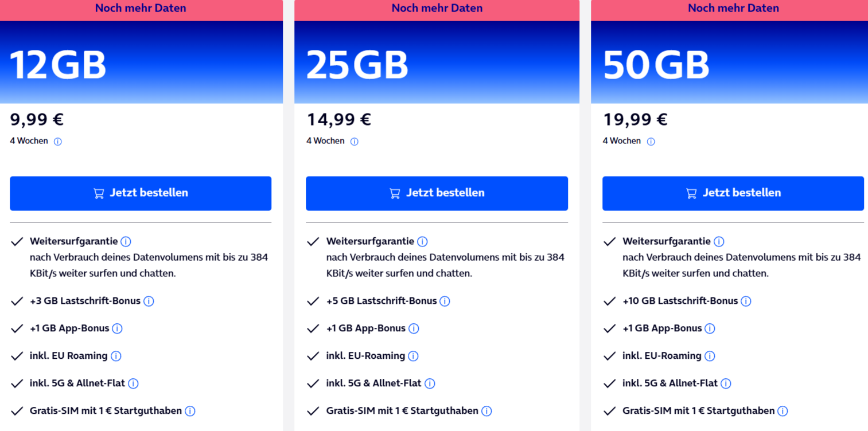868x431 pixels.
Task: Open Gratis-SIM Startguthaben info in 12GB plan
Action: [x=190, y=412]
